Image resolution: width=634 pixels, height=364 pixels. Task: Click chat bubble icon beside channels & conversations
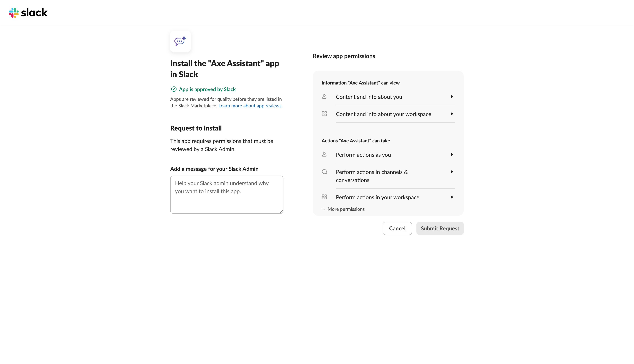(324, 172)
